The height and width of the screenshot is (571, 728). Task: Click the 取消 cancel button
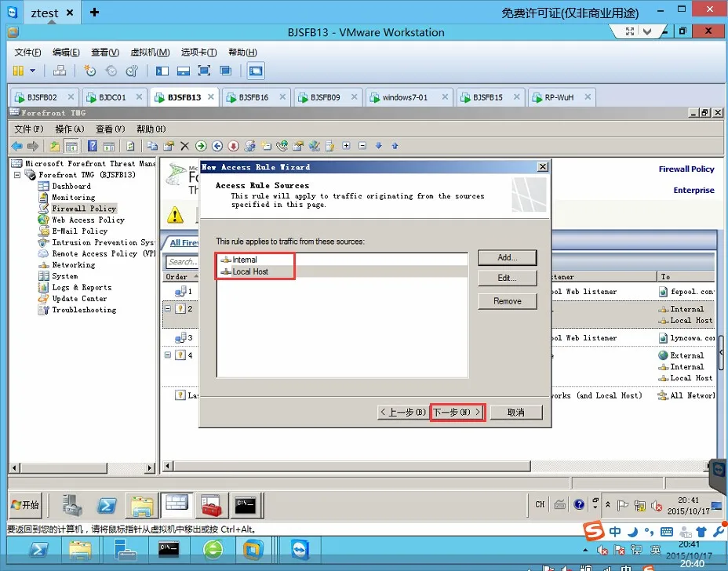tap(515, 413)
